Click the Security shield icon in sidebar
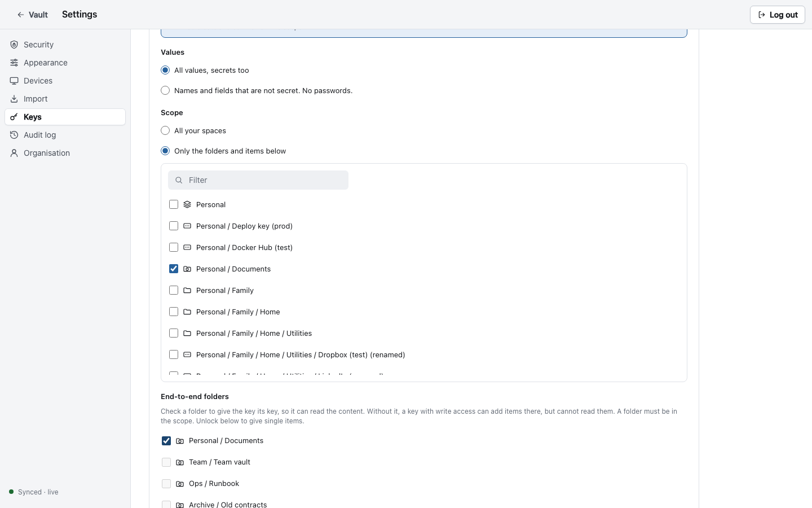 coord(14,45)
